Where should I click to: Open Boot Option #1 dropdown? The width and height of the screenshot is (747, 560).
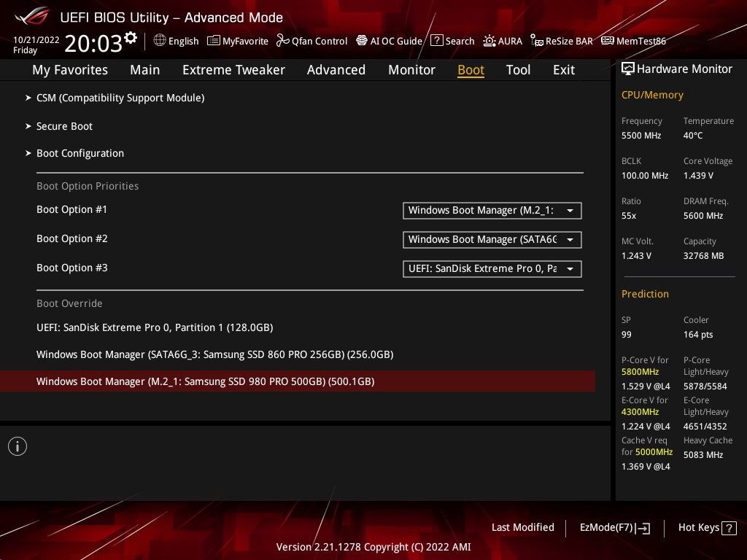492,211
